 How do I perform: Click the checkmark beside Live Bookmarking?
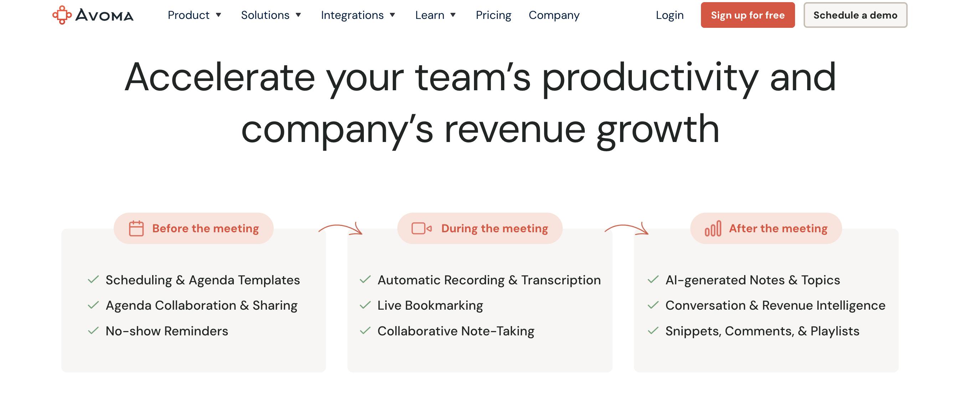(x=365, y=305)
